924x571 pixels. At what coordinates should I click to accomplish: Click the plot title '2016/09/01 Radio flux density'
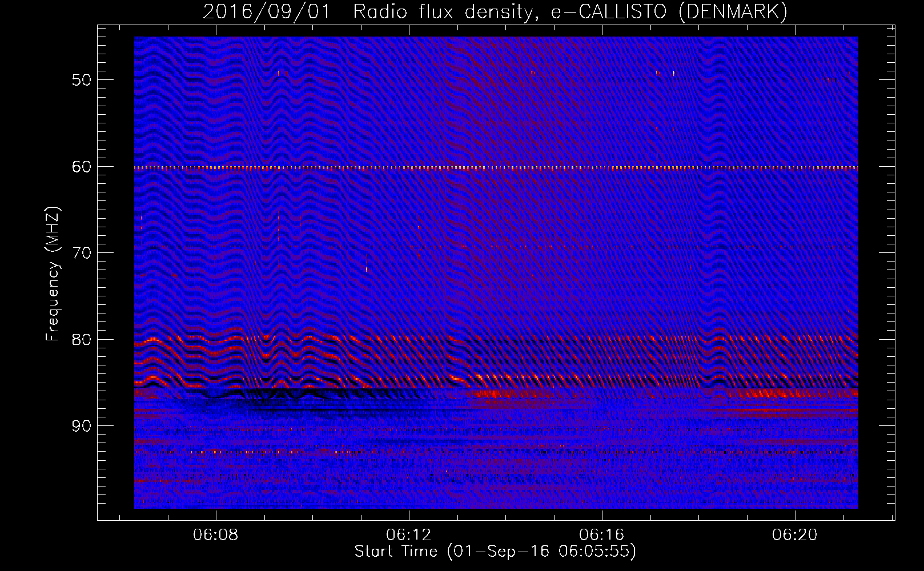[495, 11]
